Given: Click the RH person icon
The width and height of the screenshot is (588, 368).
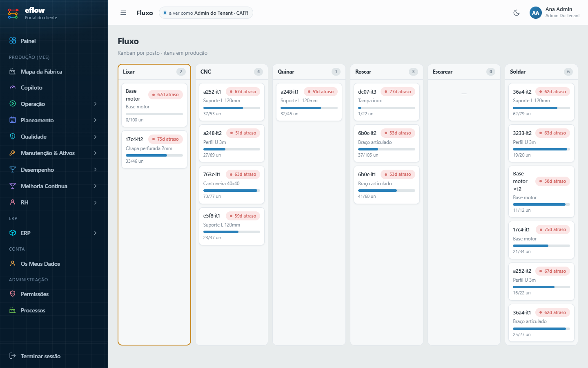Looking at the screenshot, I should point(13,202).
